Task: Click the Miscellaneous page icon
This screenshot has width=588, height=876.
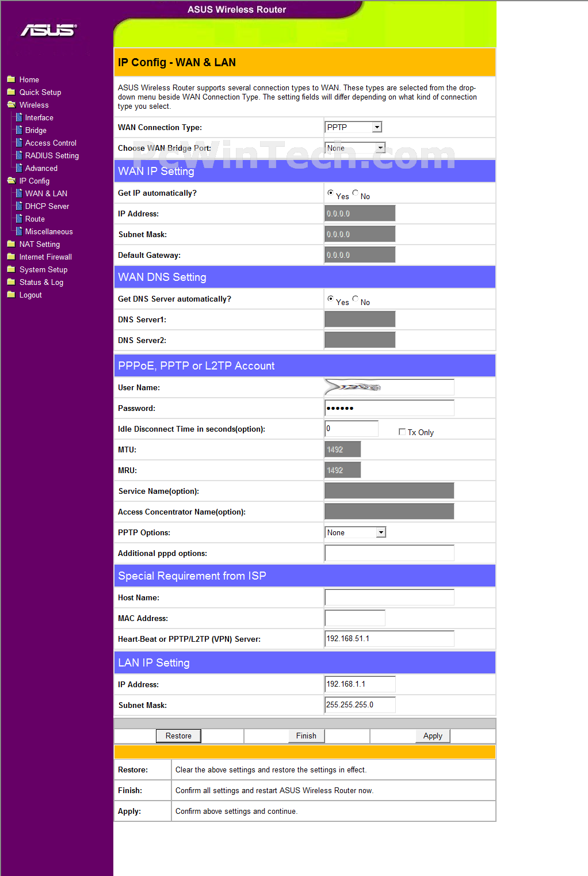Action: click(19, 231)
